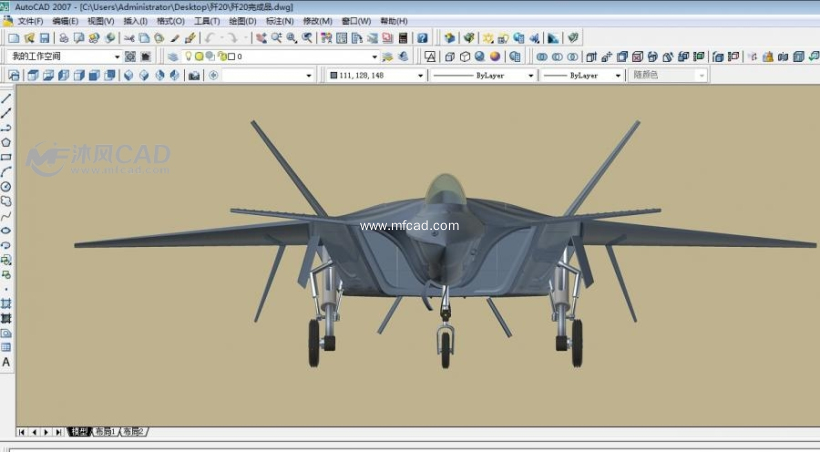Click the last-tab navigation arrow beside 模型
Viewport: 820px width, 452px height.
[58, 432]
